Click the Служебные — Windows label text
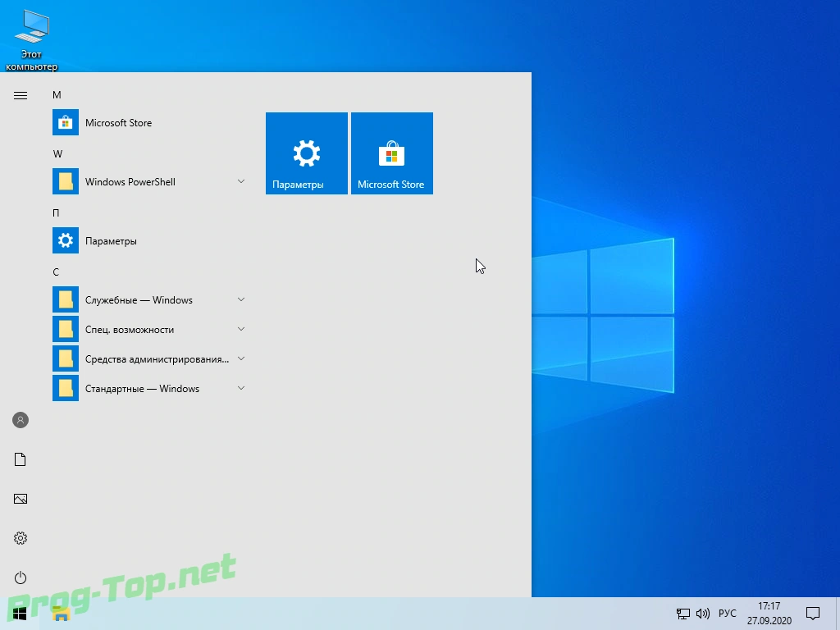The image size is (840, 630). pyautogui.click(x=139, y=300)
